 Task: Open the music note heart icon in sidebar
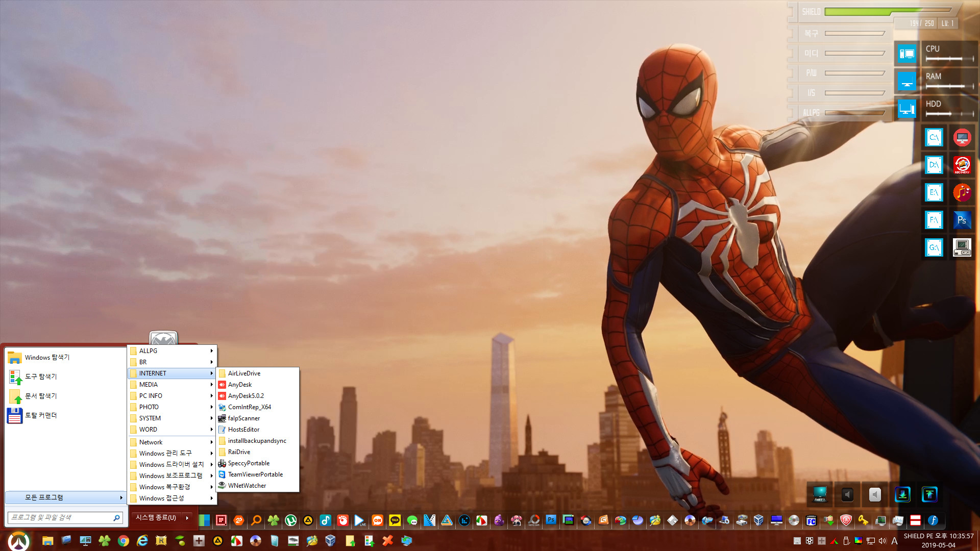pos(962,192)
